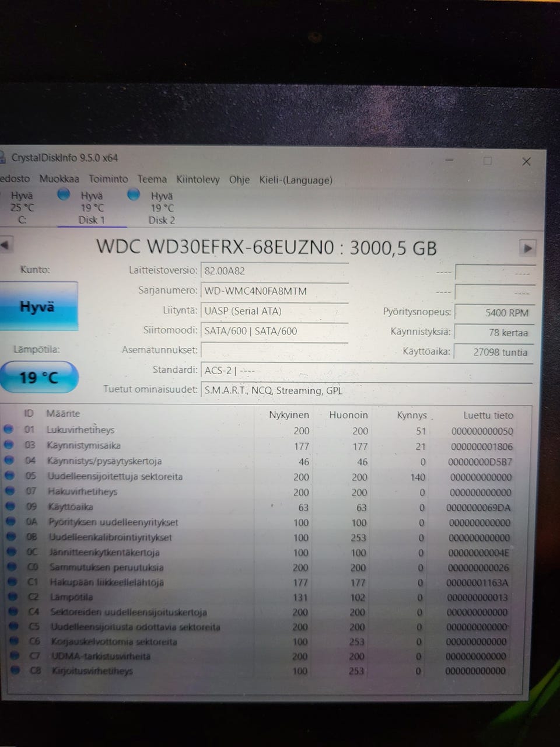Click threshold value 140

pyautogui.click(x=418, y=477)
